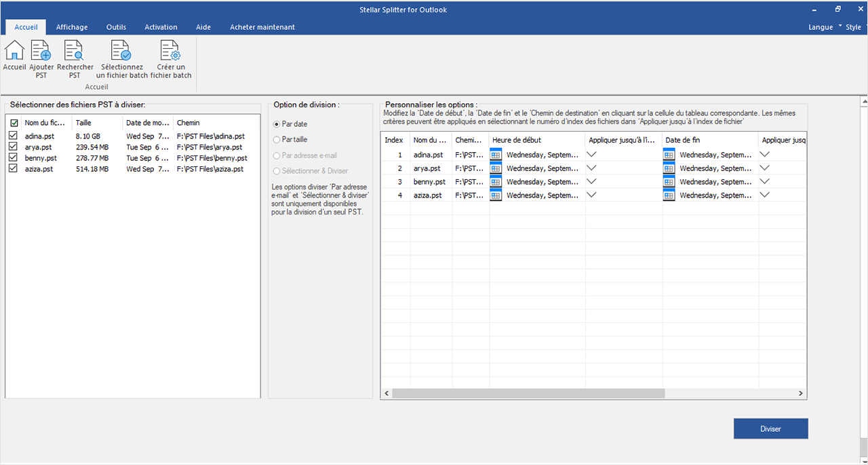Open the Heure de début calendar icon for benny.pst
The height and width of the screenshot is (465, 868).
[496, 182]
